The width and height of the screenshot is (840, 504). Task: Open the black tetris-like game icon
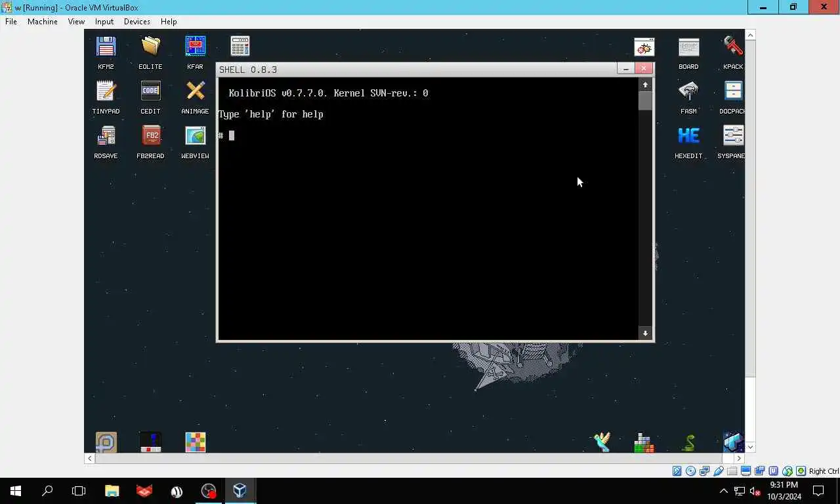pos(150,442)
